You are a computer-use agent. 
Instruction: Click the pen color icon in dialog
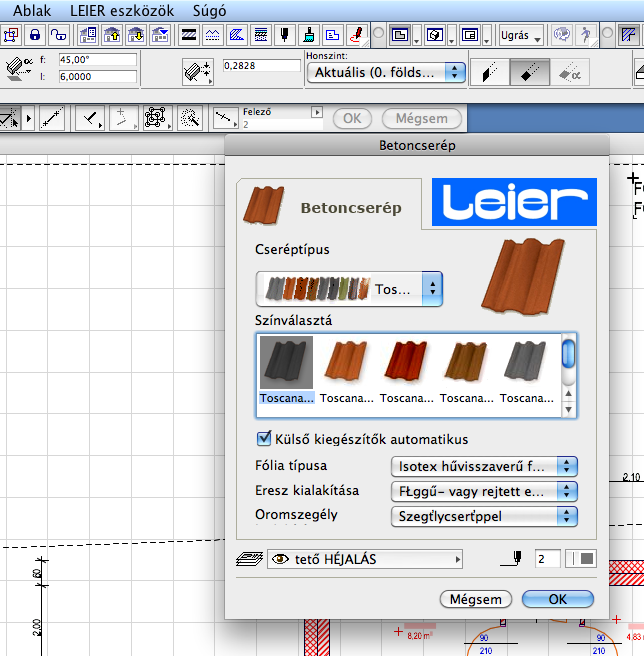point(512,559)
